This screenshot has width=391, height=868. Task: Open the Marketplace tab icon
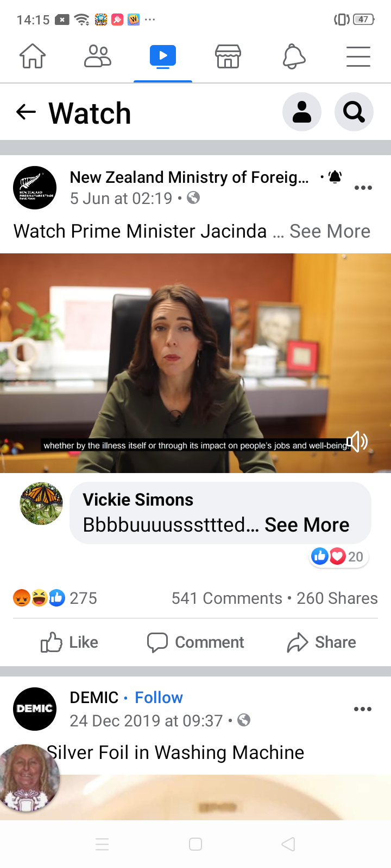228,56
